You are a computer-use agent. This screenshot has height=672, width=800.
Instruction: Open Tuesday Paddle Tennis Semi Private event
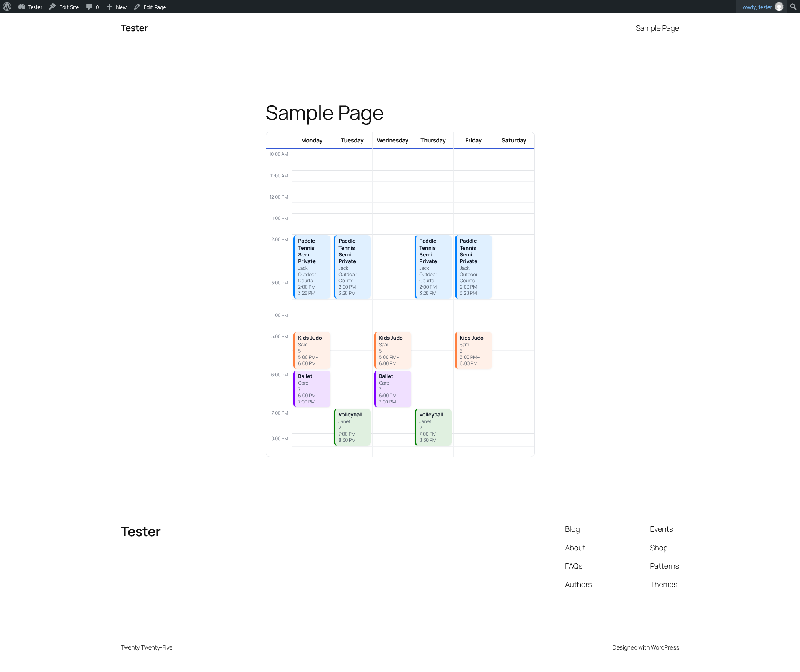(x=352, y=267)
